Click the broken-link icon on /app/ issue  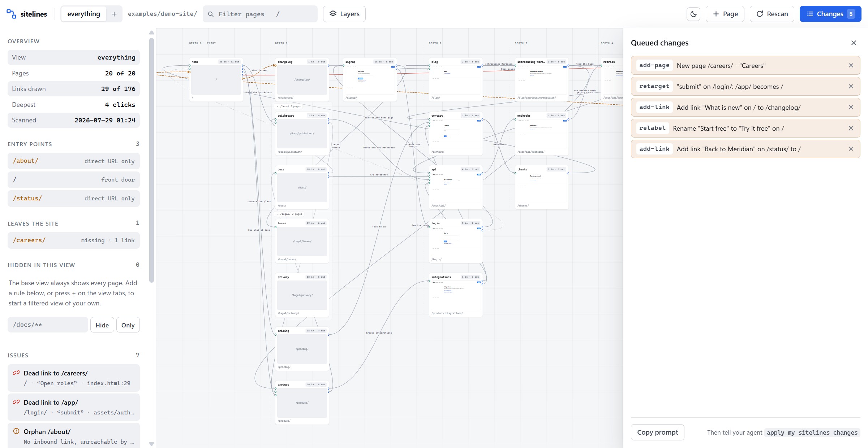point(16,402)
